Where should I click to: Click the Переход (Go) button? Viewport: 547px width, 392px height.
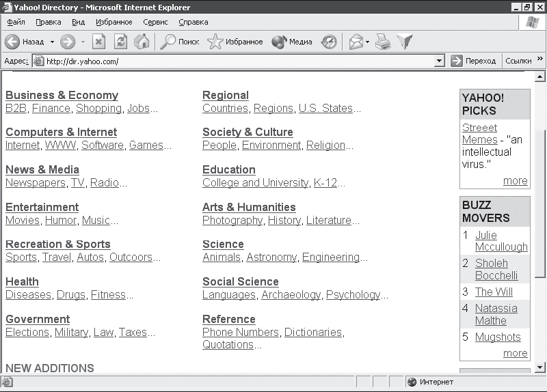point(473,61)
